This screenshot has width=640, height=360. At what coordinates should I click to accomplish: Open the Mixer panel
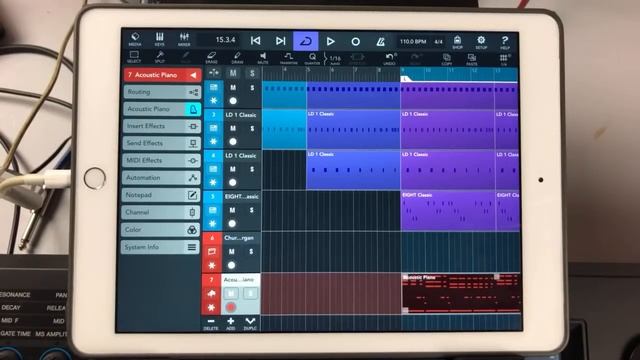[184, 40]
